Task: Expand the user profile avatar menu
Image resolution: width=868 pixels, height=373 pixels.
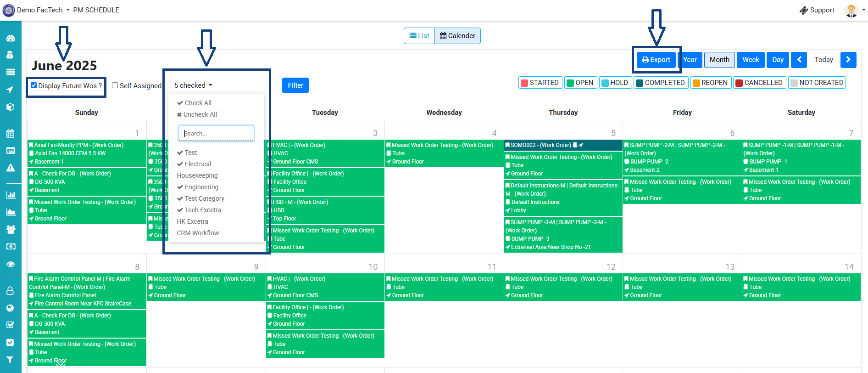Action: (x=853, y=10)
